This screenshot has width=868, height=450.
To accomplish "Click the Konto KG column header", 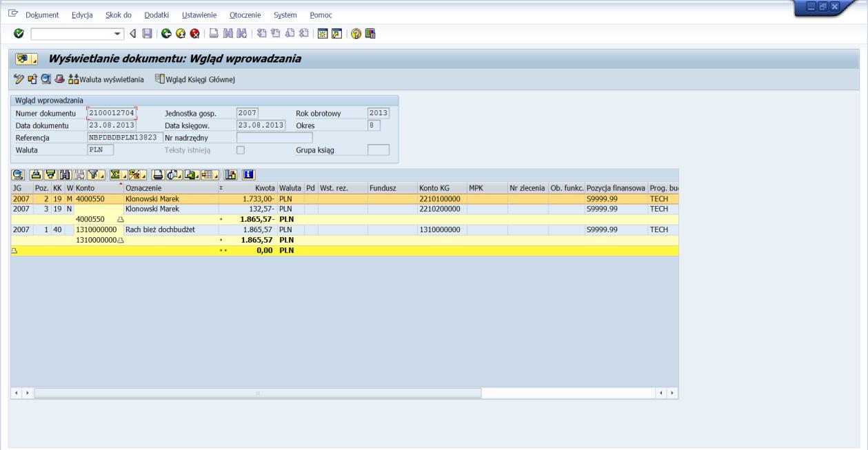I will 441,187.
